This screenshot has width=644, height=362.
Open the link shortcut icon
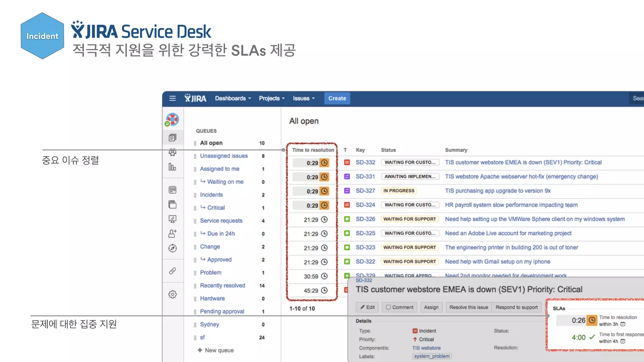(x=172, y=271)
